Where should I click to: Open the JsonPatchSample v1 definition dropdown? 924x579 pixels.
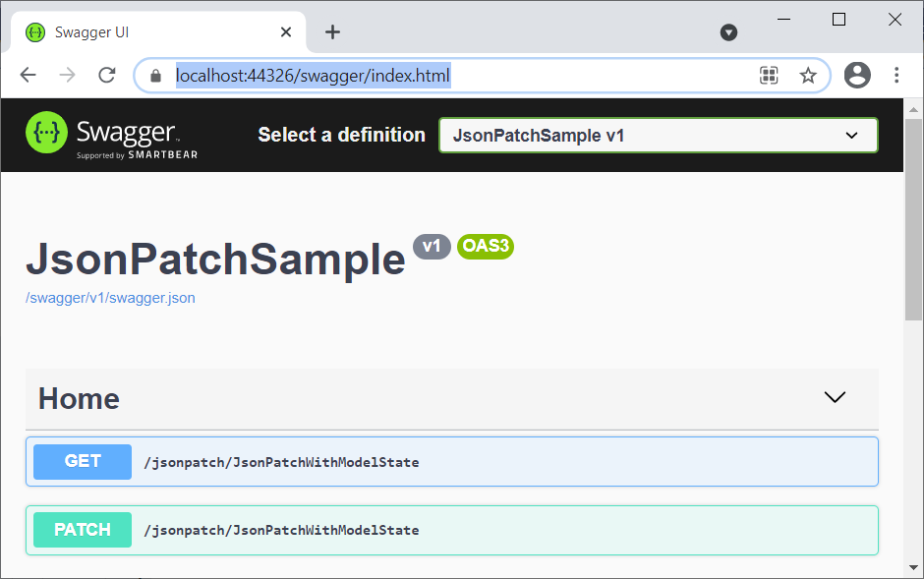coord(659,136)
